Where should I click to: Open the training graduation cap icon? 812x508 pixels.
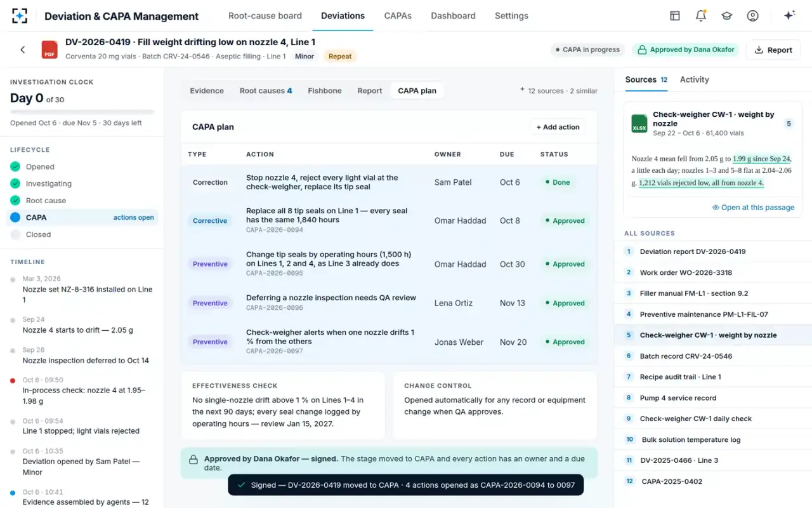point(727,16)
